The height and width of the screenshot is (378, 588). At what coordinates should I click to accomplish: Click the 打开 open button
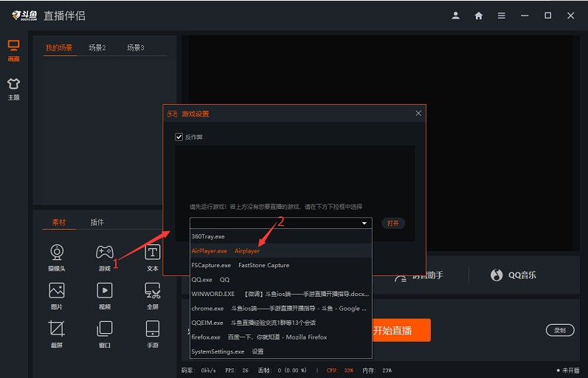[x=393, y=223]
